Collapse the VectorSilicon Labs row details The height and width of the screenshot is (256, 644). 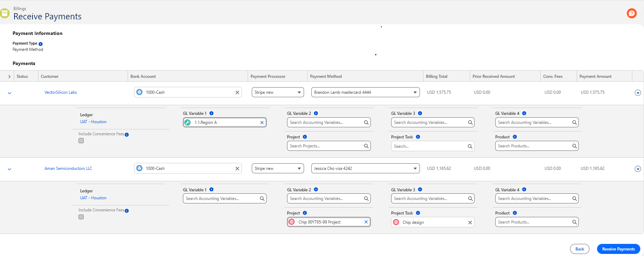point(9,93)
